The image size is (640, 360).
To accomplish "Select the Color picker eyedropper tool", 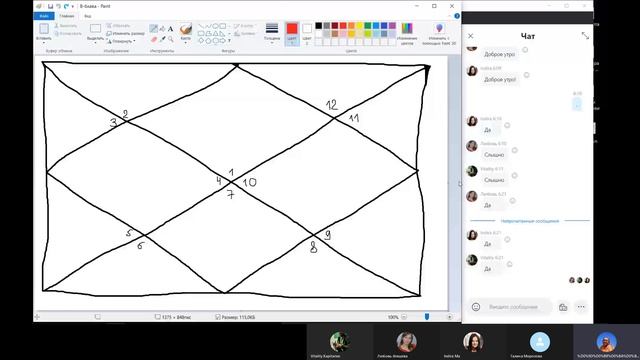I will [162, 40].
